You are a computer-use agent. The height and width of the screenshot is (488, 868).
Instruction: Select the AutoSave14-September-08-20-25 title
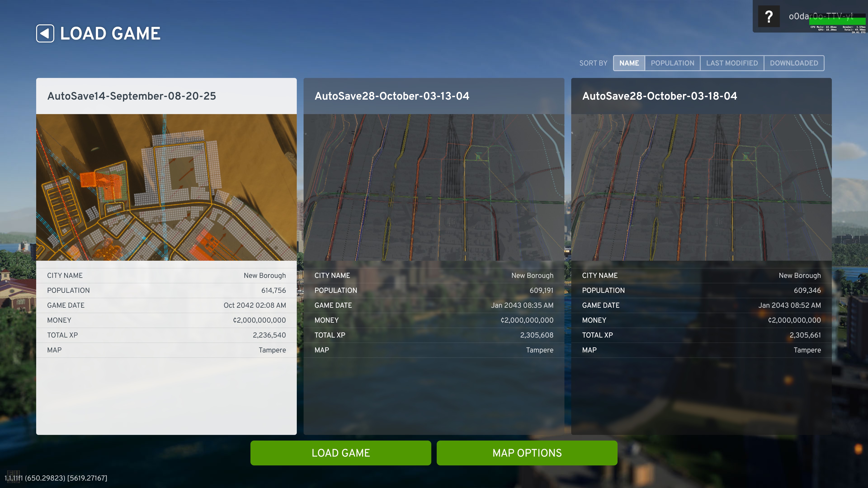pos(131,96)
